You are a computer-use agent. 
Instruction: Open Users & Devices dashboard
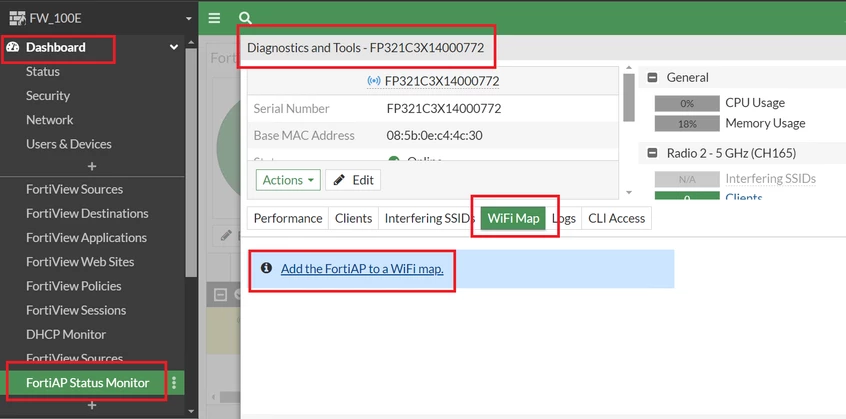69,144
